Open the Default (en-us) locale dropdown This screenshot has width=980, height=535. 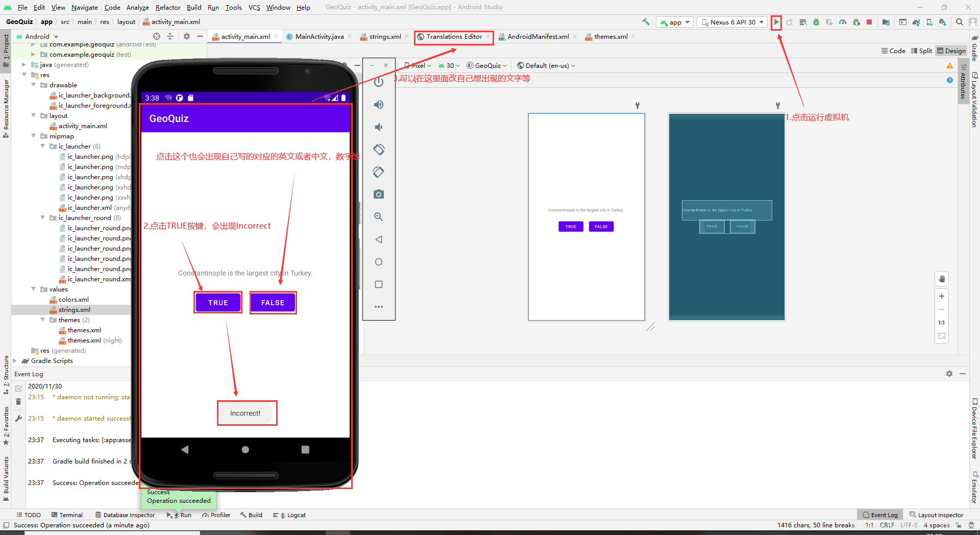pos(546,65)
